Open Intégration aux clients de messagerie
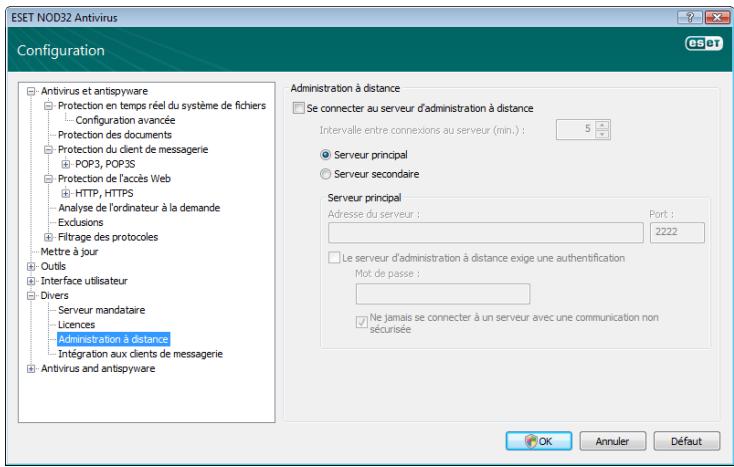Image resolution: width=734 pixels, height=467 pixels. [x=140, y=354]
